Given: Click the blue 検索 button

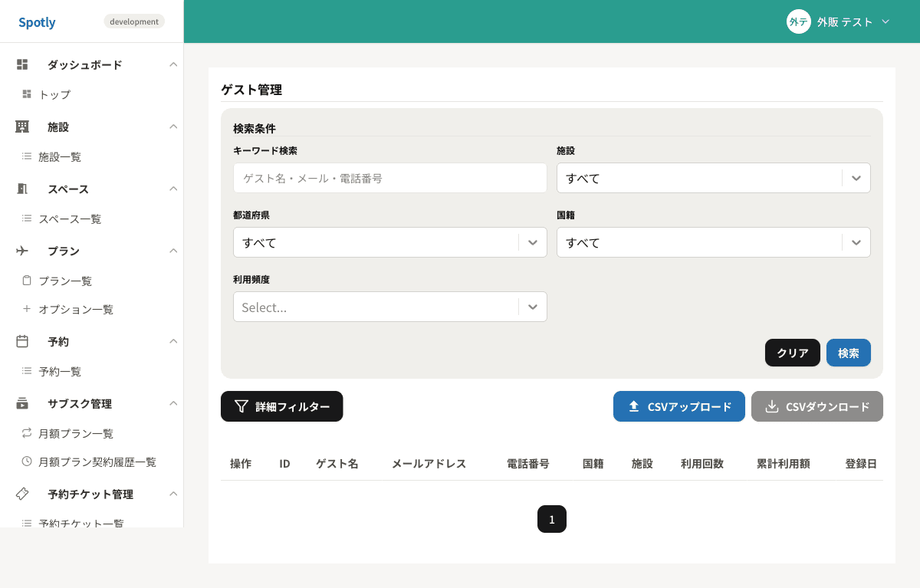Looking at the screenshot, I should [849, 353].
